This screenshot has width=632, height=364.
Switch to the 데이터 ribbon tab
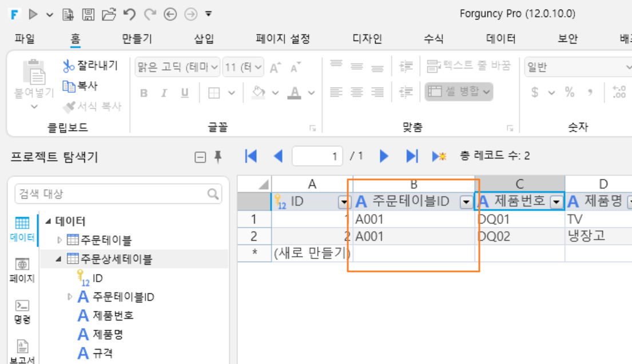[500, 39]
